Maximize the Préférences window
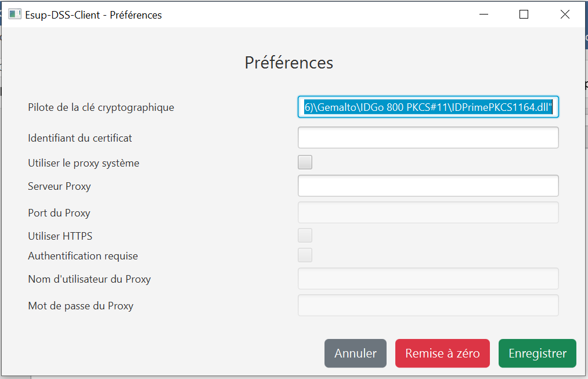Image resolution: width=588 pixels, height=379 pixels. [x=524, y=15]
